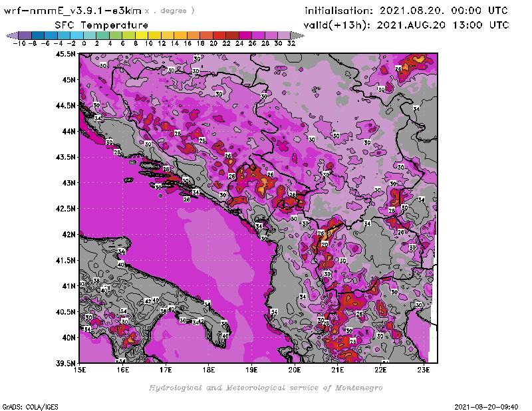Click the 39.5N latitude label
532x411 pixels.
click(65, 364)
